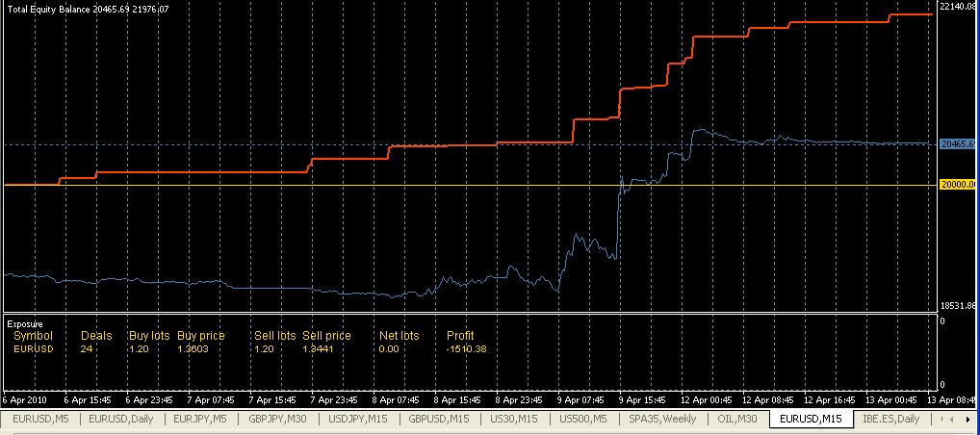Click the Profit column header

(460, 336)
